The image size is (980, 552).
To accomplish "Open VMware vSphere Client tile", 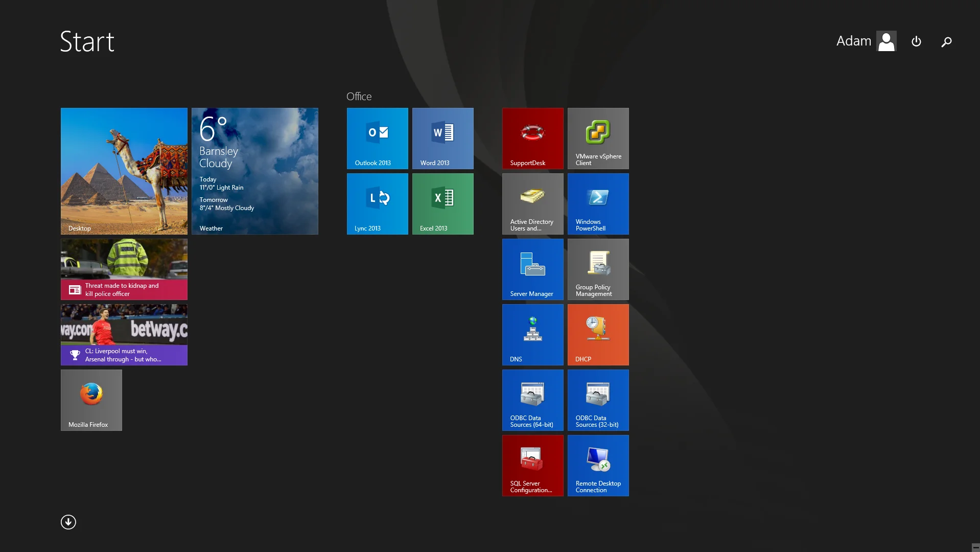I will point(598,138).
